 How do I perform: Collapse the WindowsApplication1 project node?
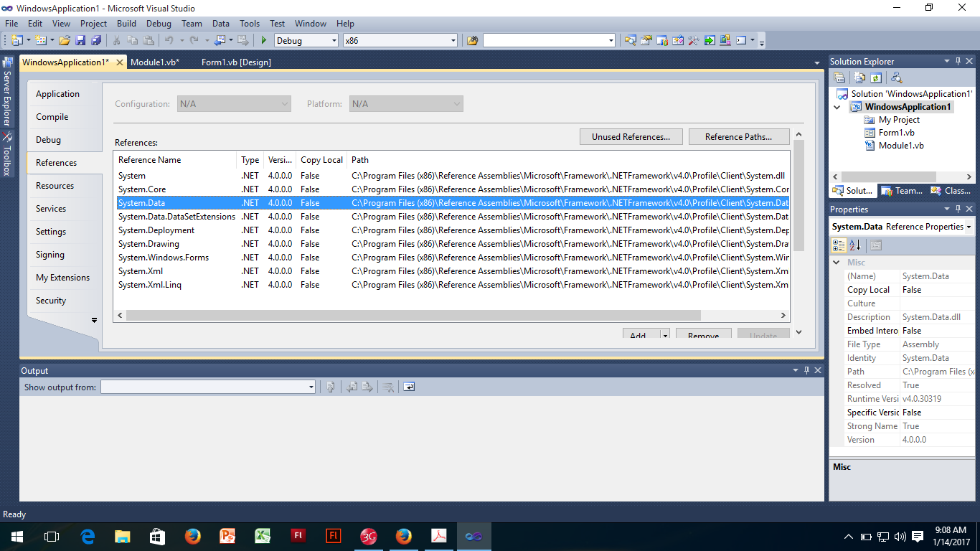[837, 107]
